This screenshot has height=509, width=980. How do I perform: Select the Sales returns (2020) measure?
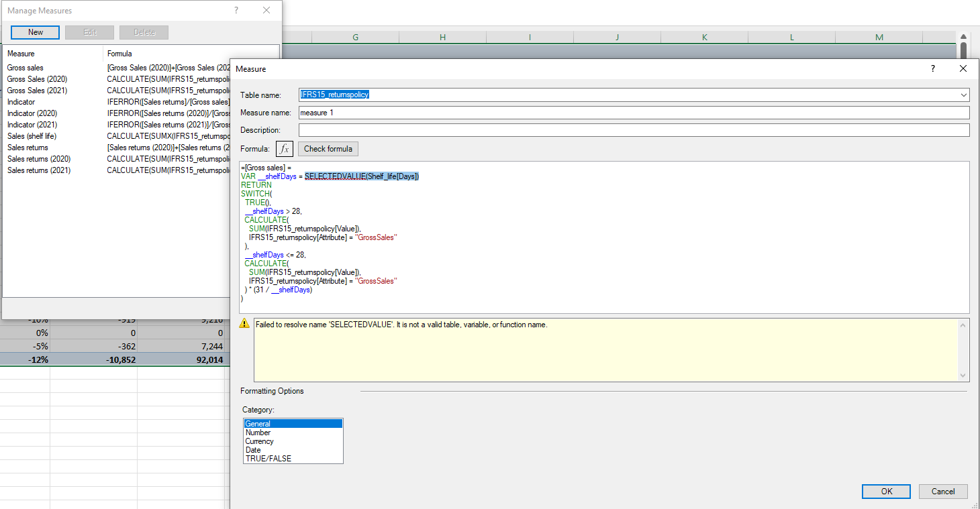(117, 159)
